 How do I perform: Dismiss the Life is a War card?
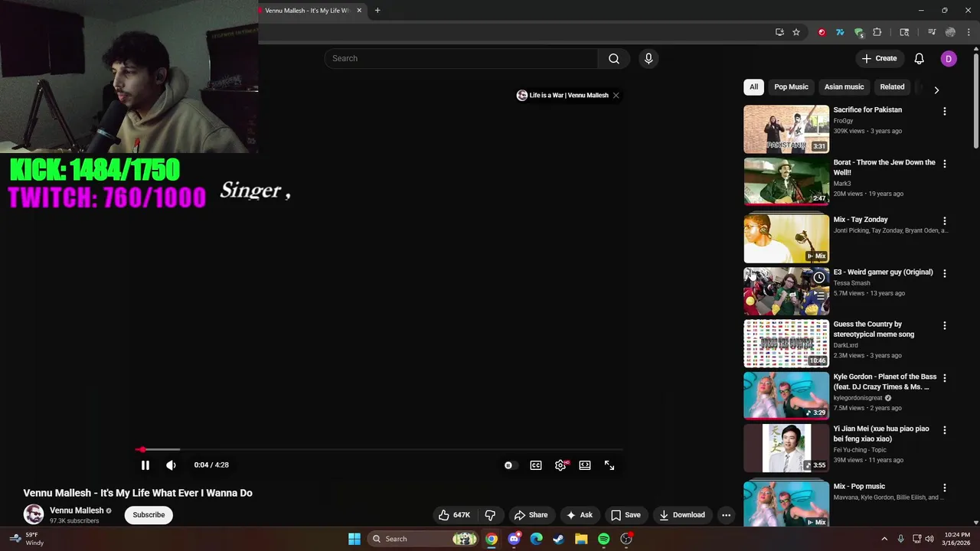[x=616, y=96]
